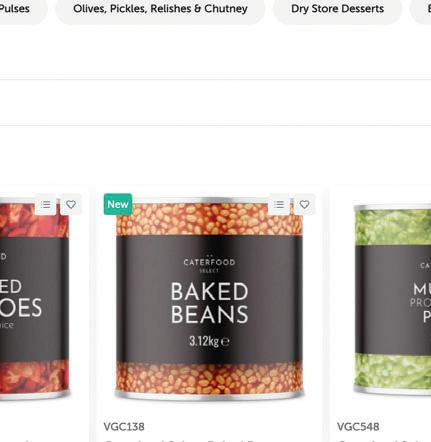The height and width of the screenshot is (442, 431).
Task: Click the tomatoes can OES label text
Action: [21, 307]
